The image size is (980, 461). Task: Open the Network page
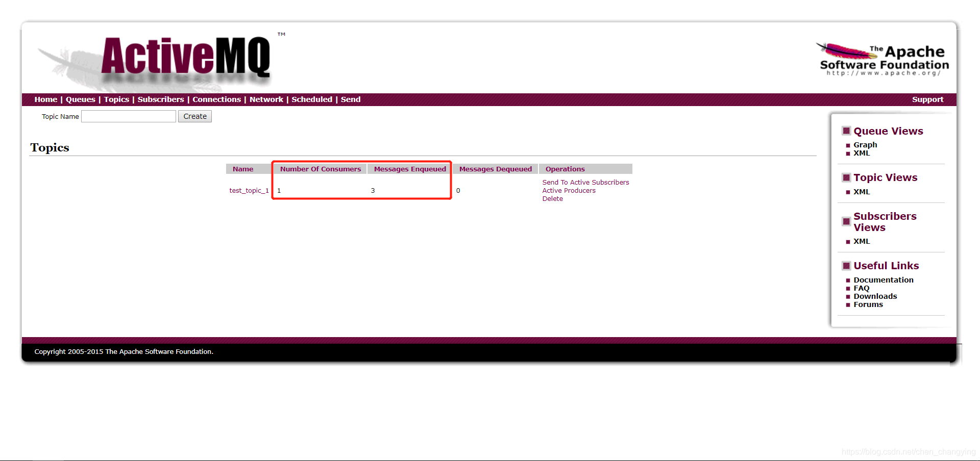click(x=266, y=99)
